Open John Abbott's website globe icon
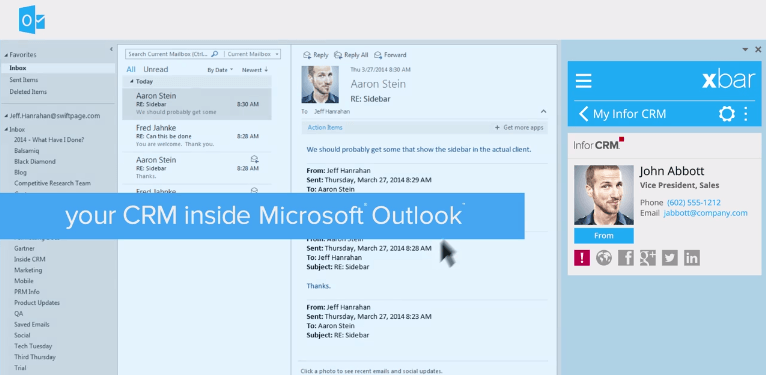Viewport: 766px width, 375px height. [604, 258]
